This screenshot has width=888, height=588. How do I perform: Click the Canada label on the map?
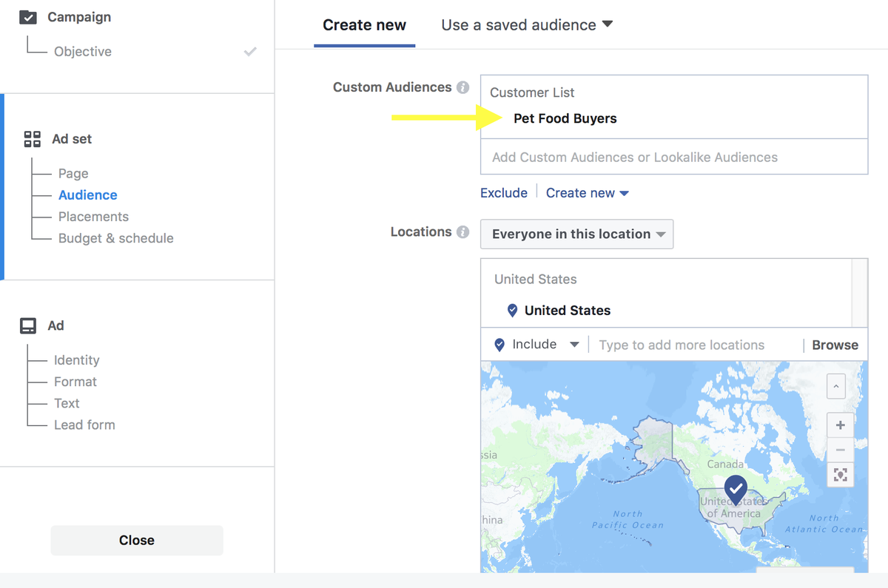pos(725,464)
